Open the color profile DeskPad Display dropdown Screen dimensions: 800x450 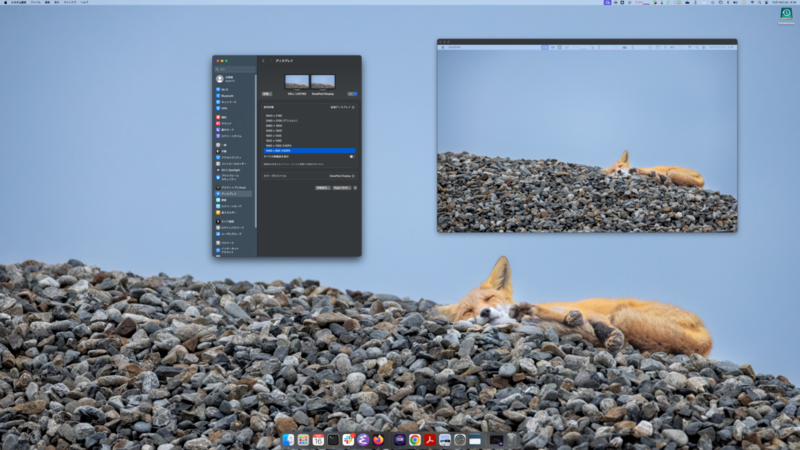[342, 176]
